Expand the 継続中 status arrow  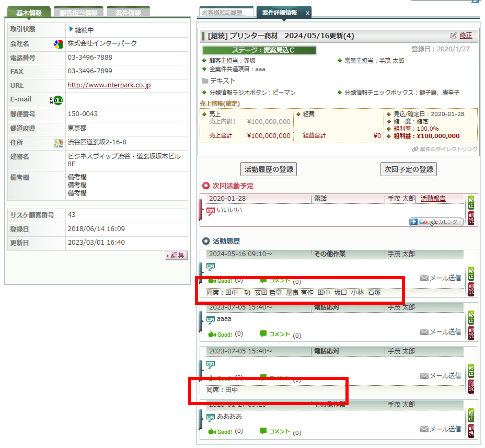(71, 30)
